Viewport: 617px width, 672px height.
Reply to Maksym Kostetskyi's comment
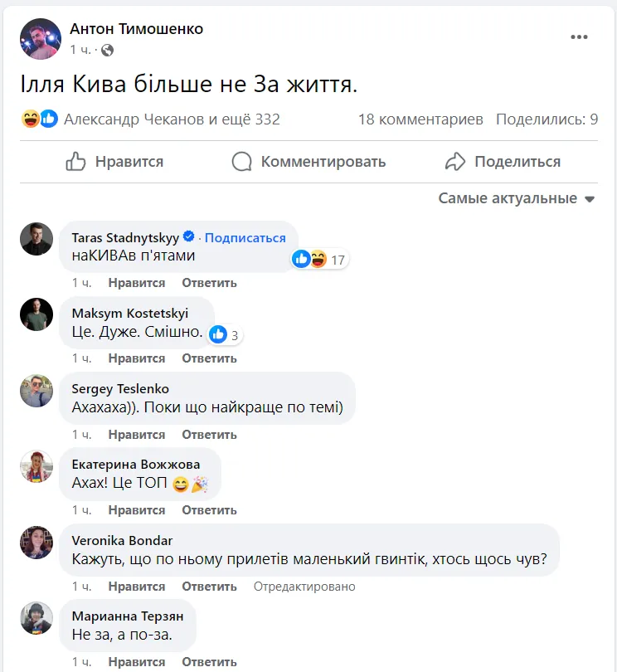209,358
